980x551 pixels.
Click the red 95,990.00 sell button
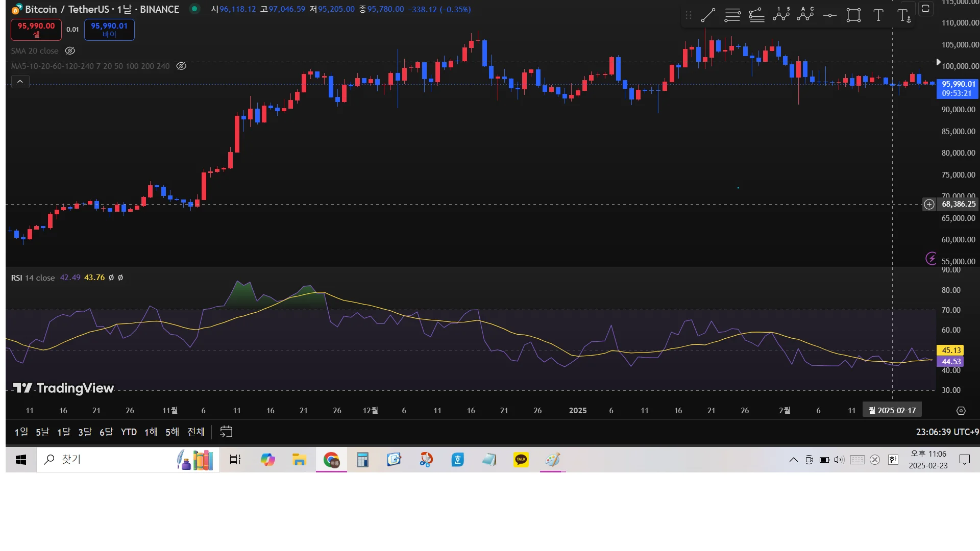click(x=36, y=30)
